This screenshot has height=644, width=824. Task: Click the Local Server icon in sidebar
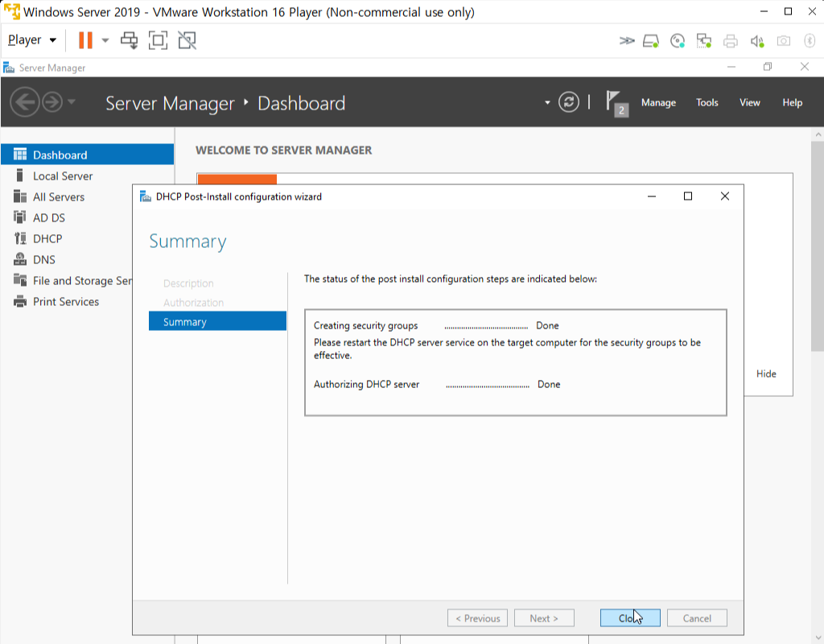tap(20, 175)
